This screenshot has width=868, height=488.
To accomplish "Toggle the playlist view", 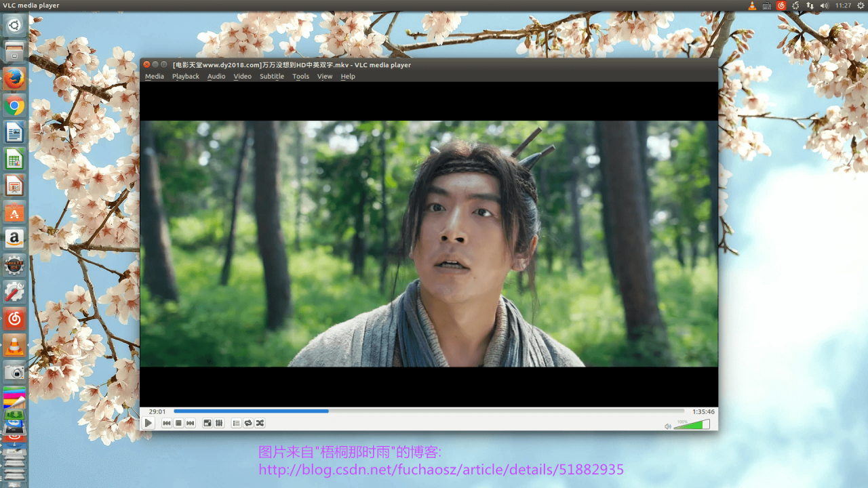I will pos(236,423).
